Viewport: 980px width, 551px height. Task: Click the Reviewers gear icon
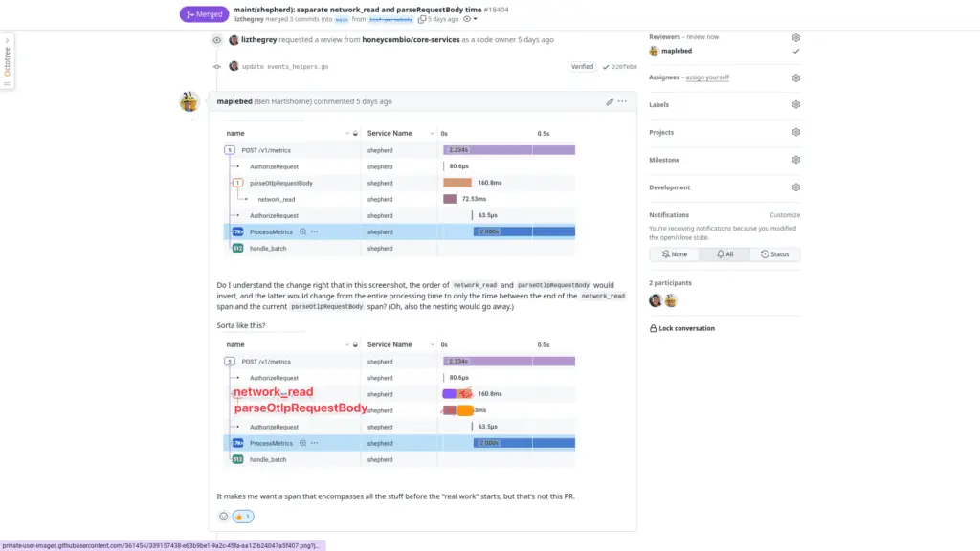tap(795, 37)
